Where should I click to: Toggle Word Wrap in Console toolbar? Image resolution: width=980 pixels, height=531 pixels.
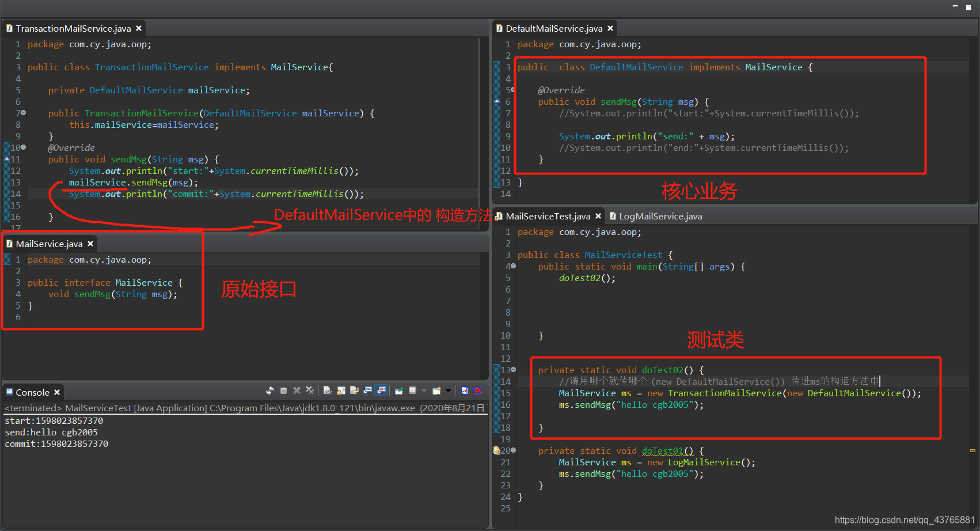pos(354,390)
